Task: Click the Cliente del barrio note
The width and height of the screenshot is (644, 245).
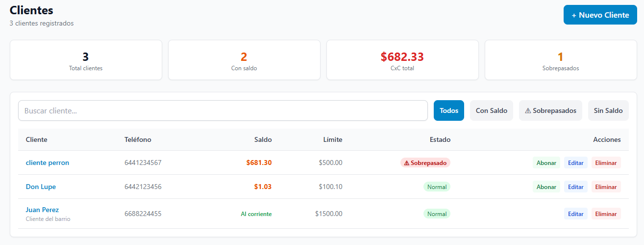Action: (48, 219)
